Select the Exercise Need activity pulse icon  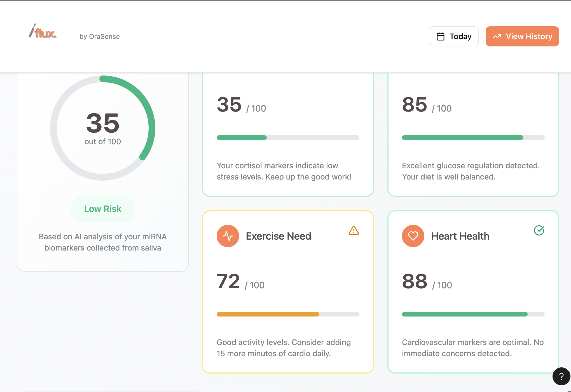pyautogui.click(x=228, y=236)
